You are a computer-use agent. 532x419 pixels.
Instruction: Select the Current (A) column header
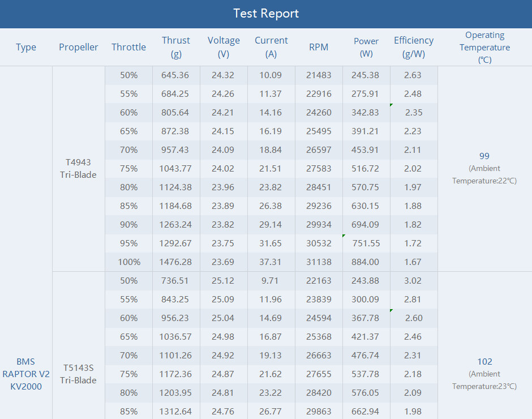click(x=271, y=47)
